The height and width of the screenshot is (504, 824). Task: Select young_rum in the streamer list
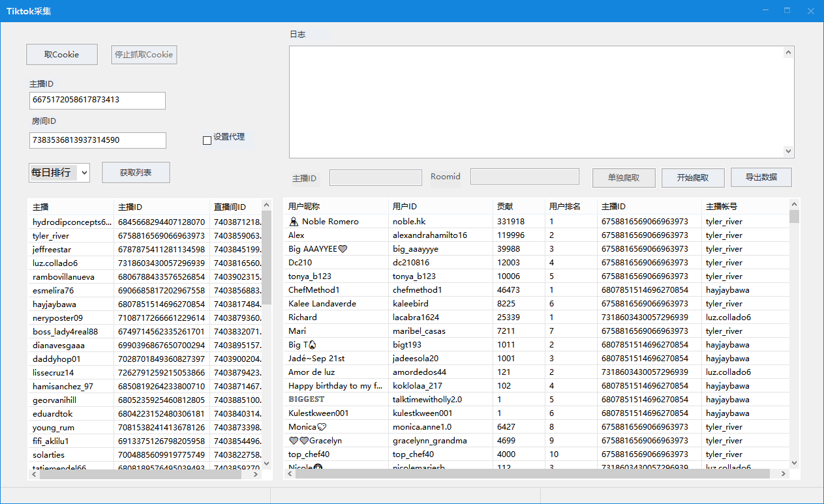tap(145, 427)
